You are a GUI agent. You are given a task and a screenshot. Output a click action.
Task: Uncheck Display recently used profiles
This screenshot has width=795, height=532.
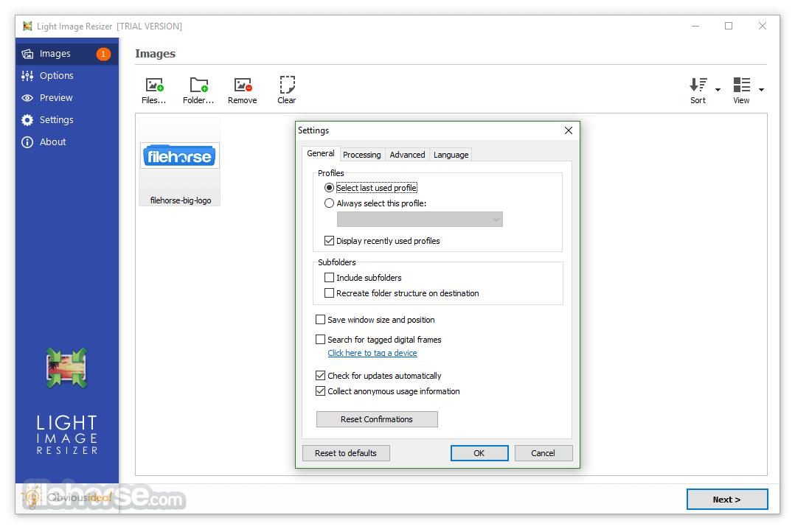(329, 241)
